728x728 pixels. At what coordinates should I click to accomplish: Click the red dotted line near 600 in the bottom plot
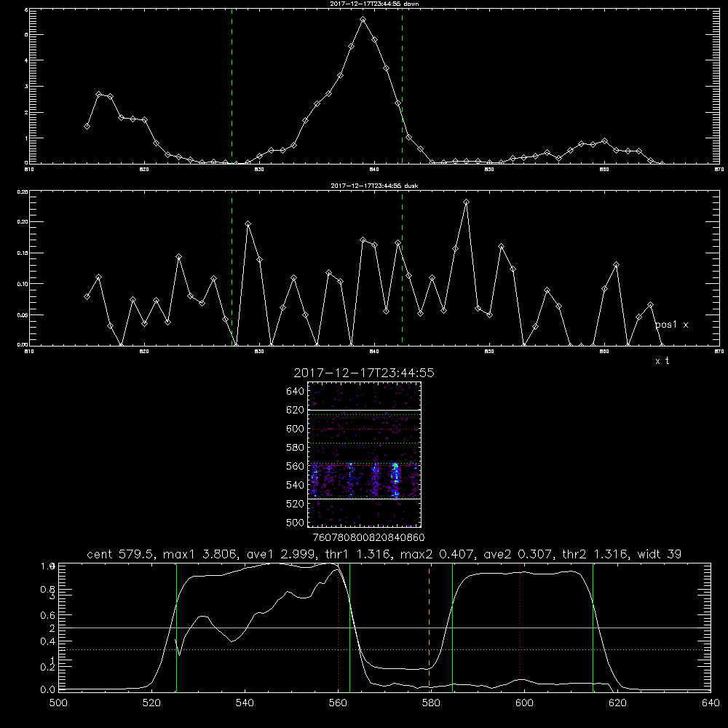520,627
